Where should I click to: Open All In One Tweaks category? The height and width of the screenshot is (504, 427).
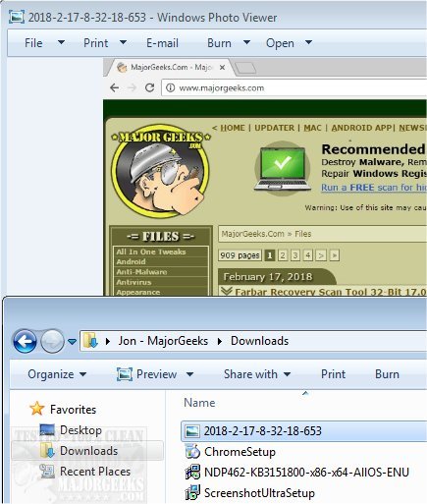tap(151, 252)
